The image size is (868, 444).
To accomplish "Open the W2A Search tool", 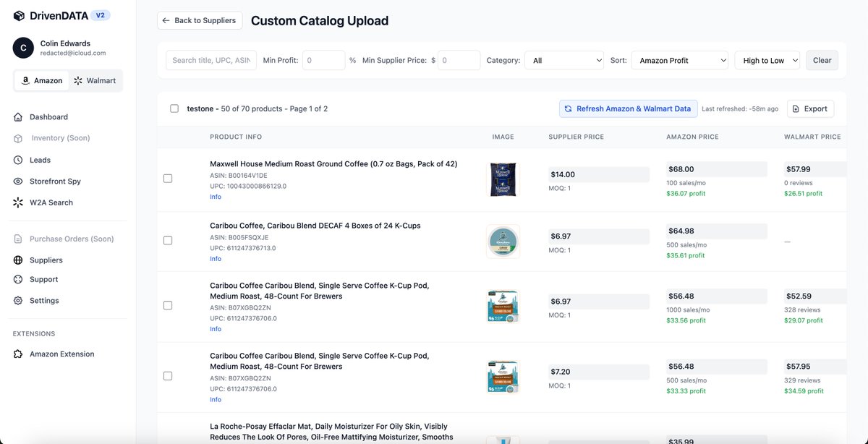I will [x=54, y=202].
